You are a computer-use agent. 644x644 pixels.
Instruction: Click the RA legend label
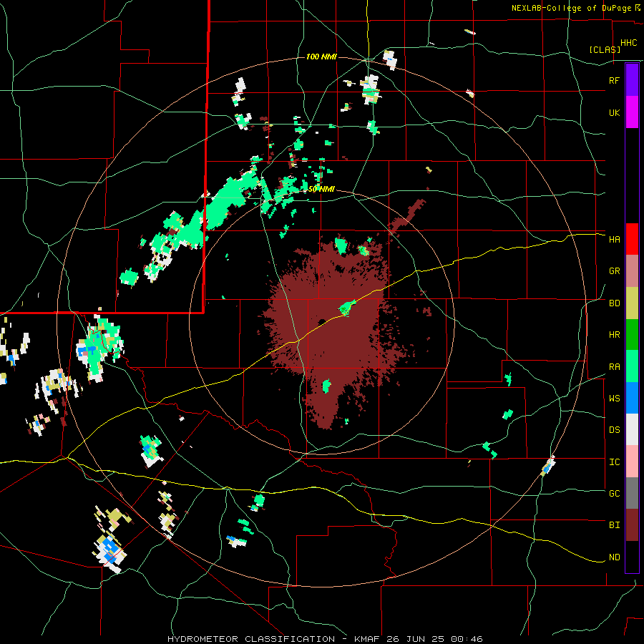click(x=614, y=367)
